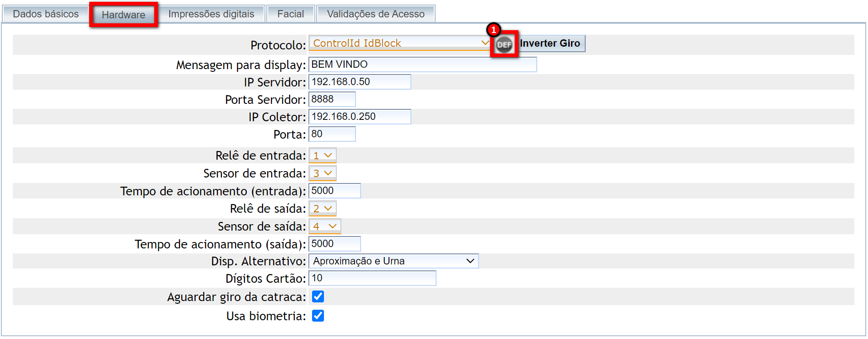Open Validações de Acesso tab
The image size is (868, 339).
[x=376, y=14]
